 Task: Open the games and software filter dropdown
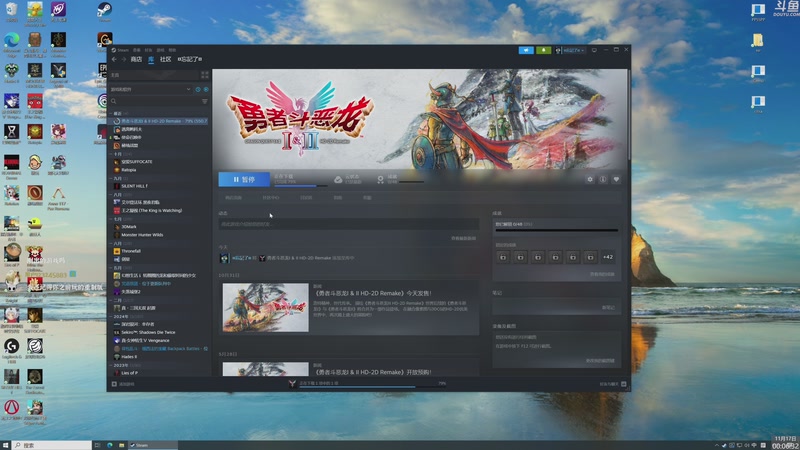[x=151, y=89]
